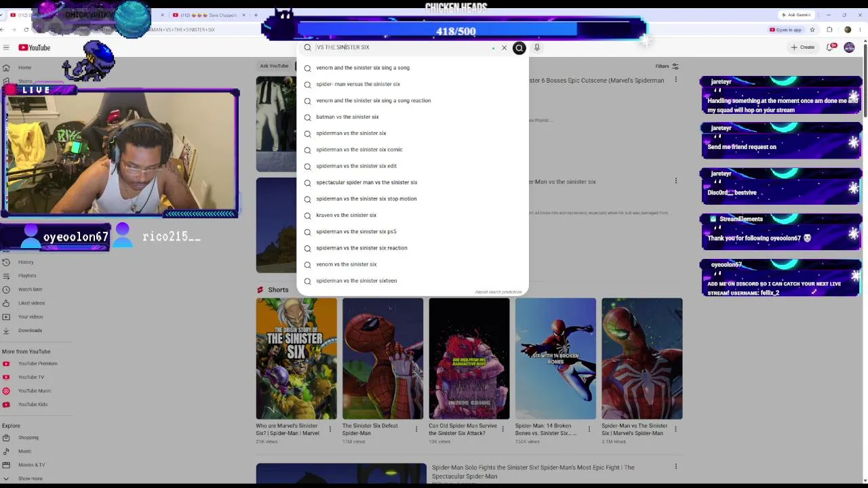Click the Open in app button
The image size is (868, 488).
tap(785, 30)
